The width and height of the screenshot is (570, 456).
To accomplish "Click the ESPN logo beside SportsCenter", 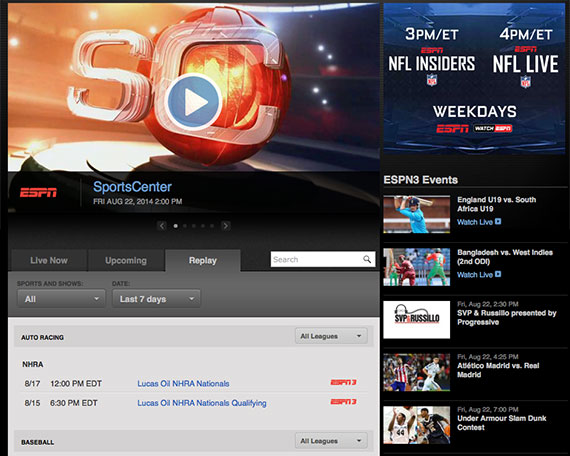I will click(x=38, y=192).
